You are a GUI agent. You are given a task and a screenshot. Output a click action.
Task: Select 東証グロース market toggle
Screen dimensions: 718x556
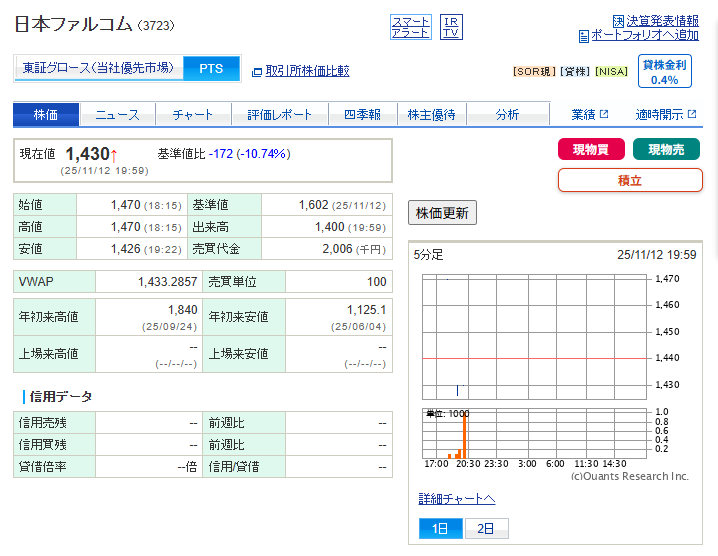[x=99, y=68]
